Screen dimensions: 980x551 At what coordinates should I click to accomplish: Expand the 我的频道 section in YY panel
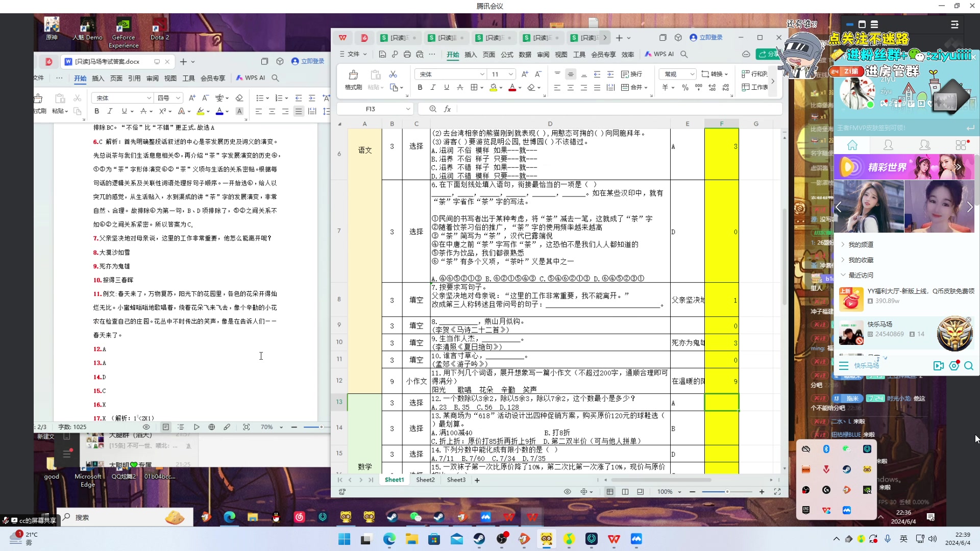pos(843,244)
